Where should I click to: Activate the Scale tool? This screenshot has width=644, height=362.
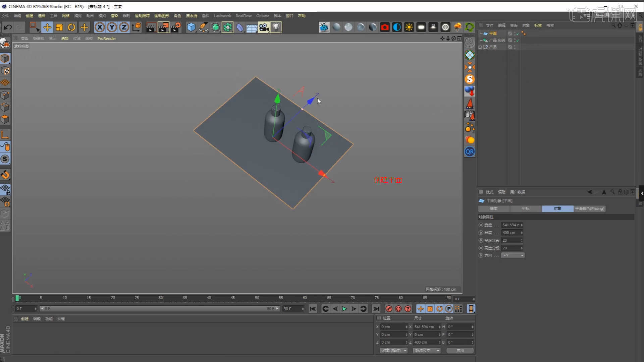tap(59, 27)
